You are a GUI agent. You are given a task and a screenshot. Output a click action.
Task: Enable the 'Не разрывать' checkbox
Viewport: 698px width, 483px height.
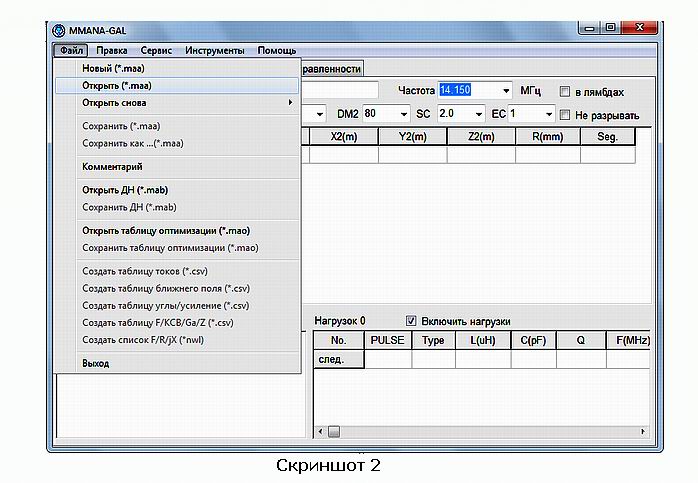pyautogui.click(x=564, y=115)
